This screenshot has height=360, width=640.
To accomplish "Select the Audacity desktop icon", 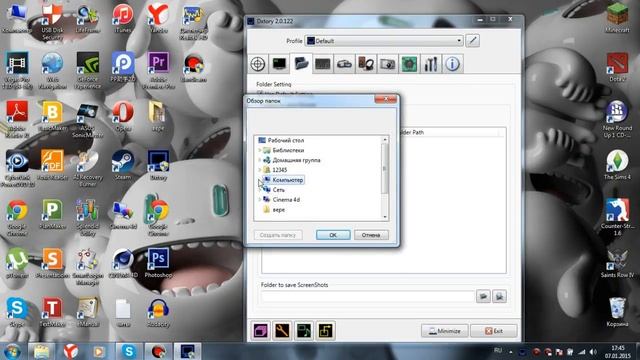I will [x=158, y=312].
